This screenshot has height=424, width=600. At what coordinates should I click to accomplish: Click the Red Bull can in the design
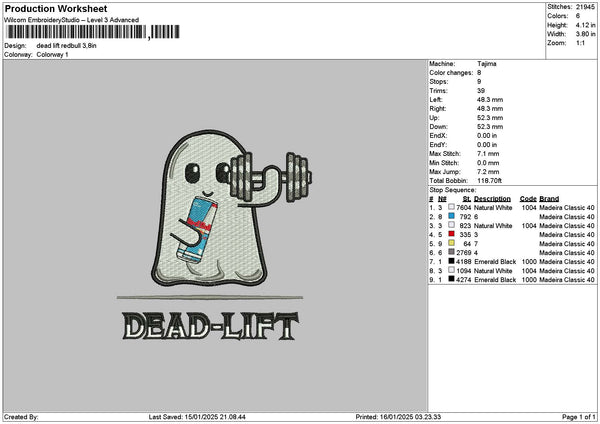pos(197,230)
